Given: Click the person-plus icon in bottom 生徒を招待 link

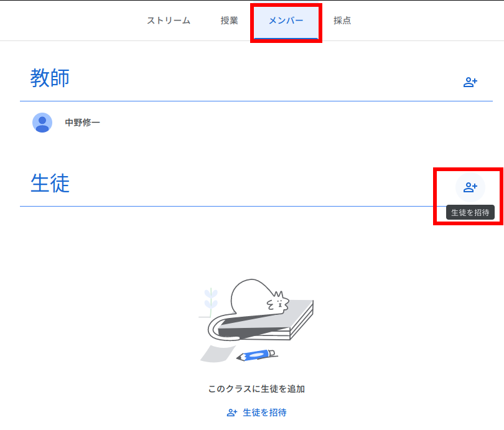Looking at the screenshot, I should (x=232, y=413).
